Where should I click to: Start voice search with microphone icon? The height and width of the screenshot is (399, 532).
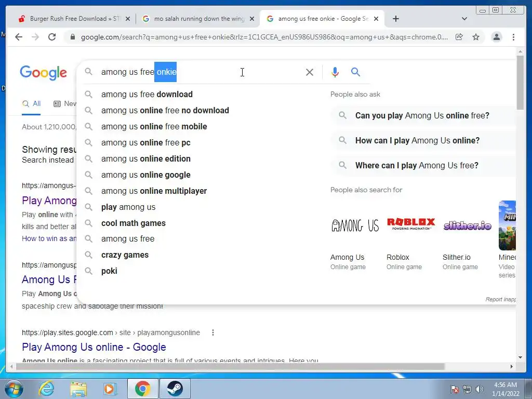(x=335, y=72)
